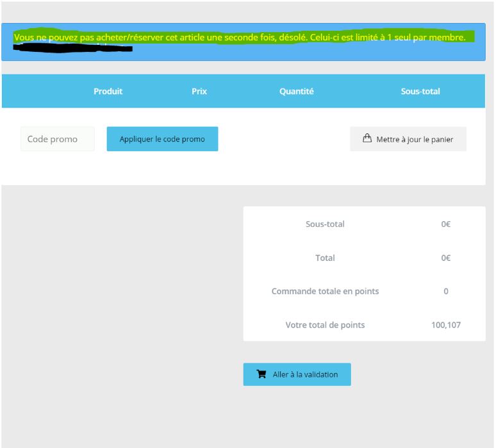Click the Total label in the summary box
Image resolution: width=496 pixels, height=448 pixels.
tap(325, 258)
